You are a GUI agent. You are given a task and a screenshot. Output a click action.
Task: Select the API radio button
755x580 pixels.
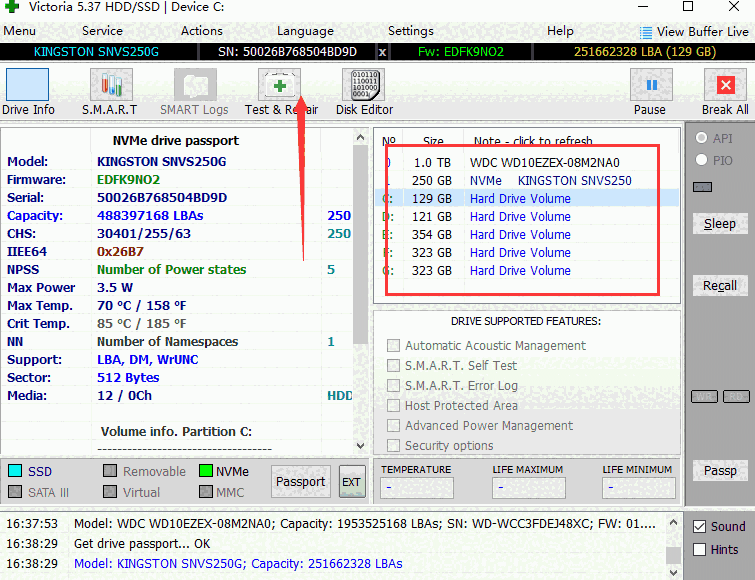(702, 138)
